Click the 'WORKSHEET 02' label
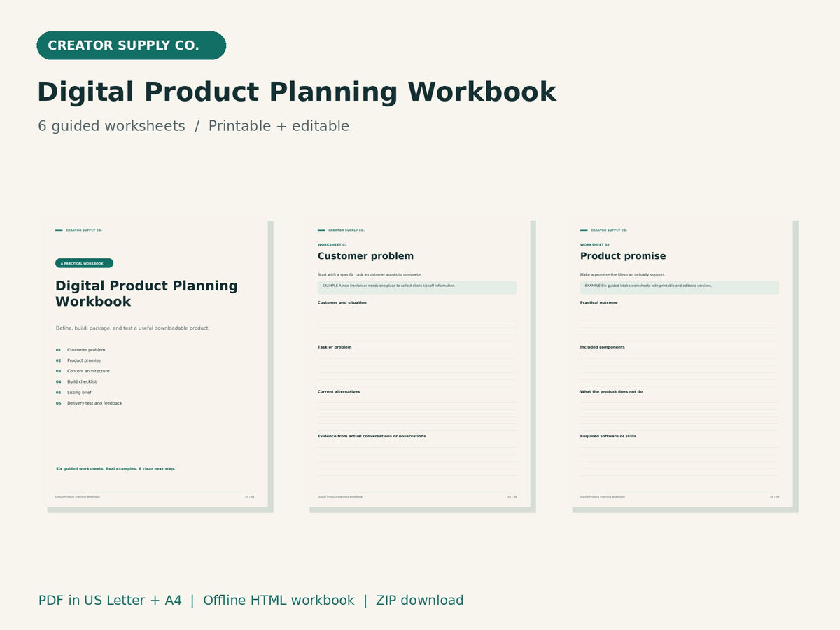The width and height of the screenshot is (840, 630). pyautogui.click(x=595, y=245)
